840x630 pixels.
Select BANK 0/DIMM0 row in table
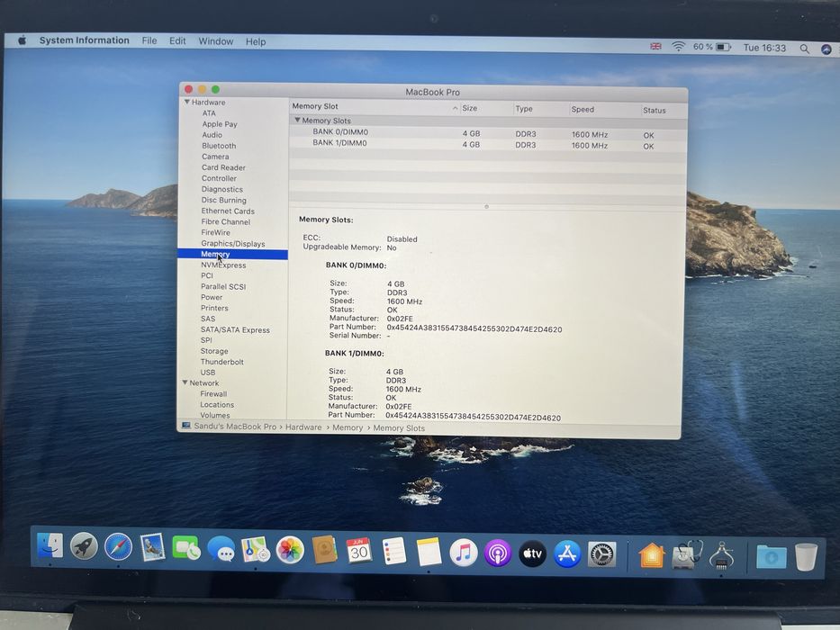click(488, 133)
